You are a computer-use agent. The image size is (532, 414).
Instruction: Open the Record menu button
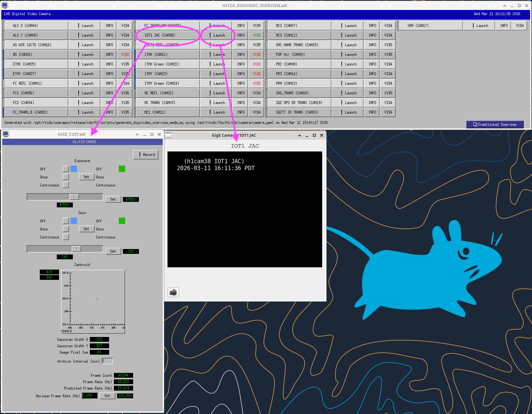pos(146,155)
